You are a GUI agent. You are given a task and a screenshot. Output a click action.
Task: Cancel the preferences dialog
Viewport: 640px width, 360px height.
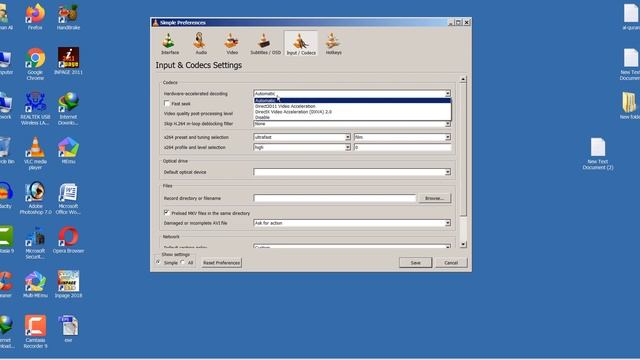(451, 263)
